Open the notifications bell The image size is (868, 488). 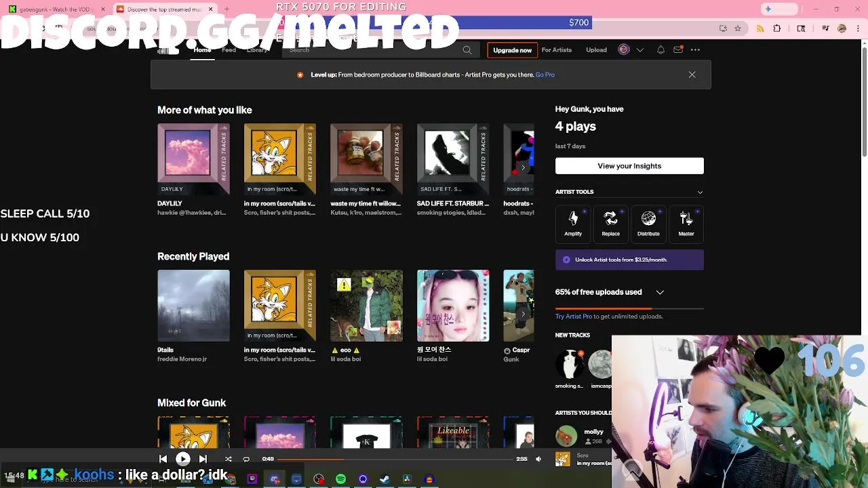[x=660, y=50]
